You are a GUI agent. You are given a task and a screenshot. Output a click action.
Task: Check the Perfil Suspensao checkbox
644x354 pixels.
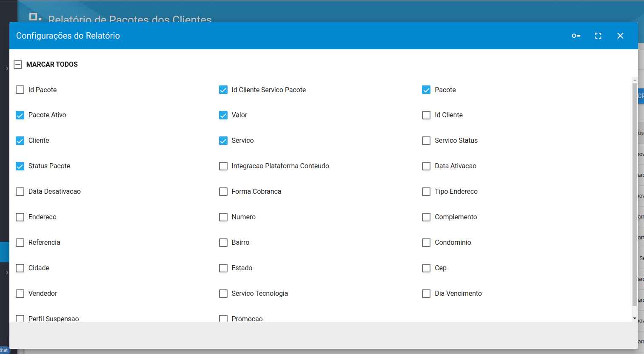(20, 318)
